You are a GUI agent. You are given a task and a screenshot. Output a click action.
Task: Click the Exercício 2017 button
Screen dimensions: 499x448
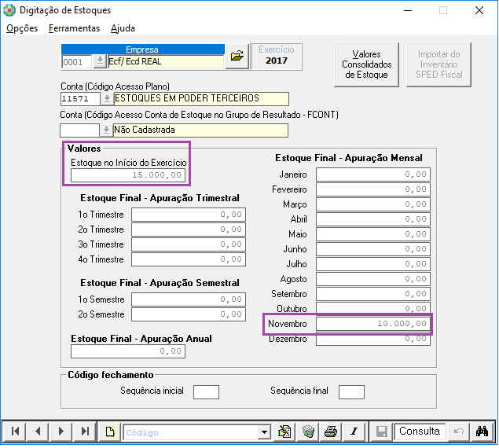pos(277,56)
